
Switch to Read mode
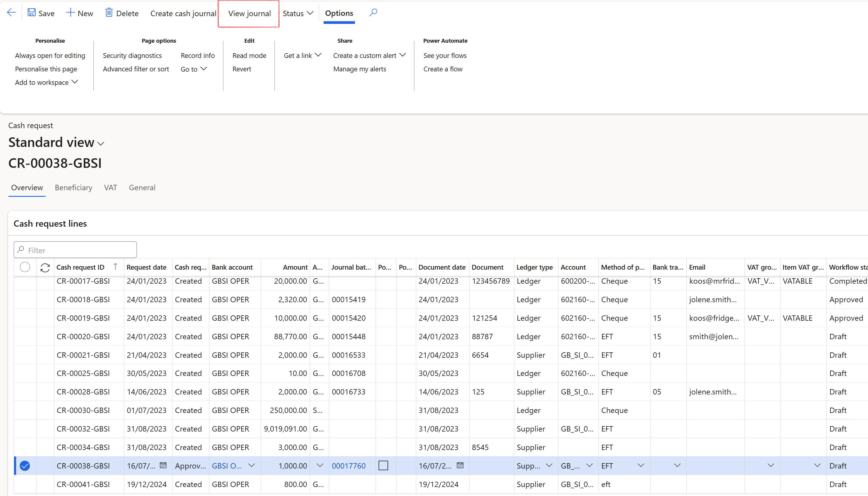point(249,56)
